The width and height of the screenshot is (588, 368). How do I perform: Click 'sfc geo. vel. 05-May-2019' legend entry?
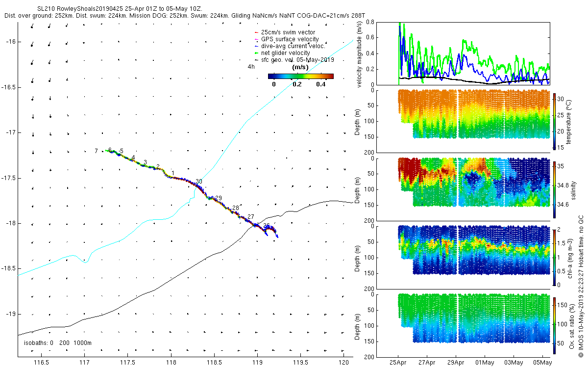294,59
